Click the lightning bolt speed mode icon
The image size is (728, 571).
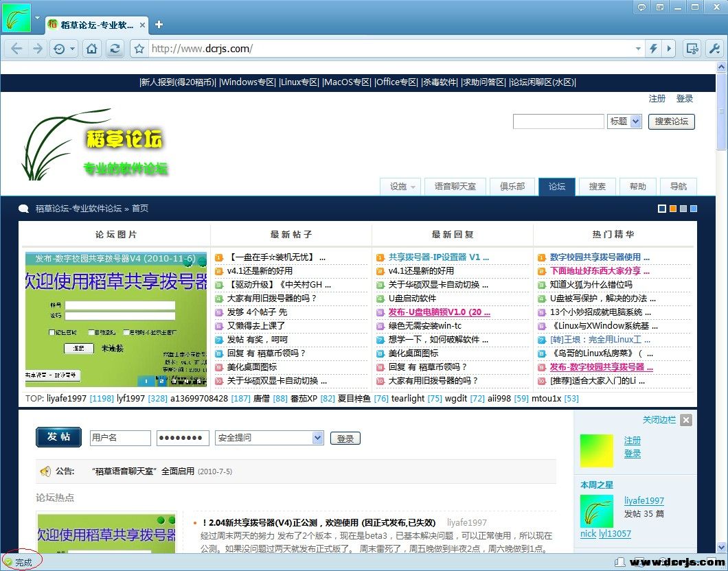[x=653, y=49]
